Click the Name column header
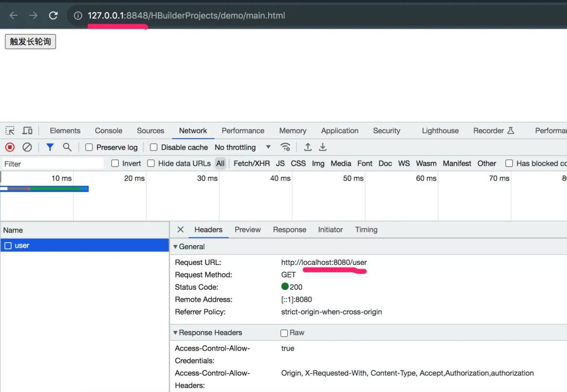 (x=85, y=230)
